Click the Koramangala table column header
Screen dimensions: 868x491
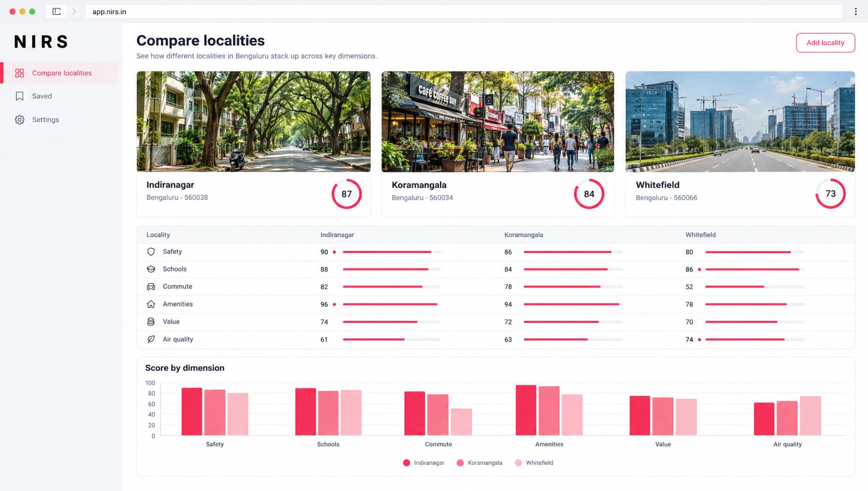[524, 235]
